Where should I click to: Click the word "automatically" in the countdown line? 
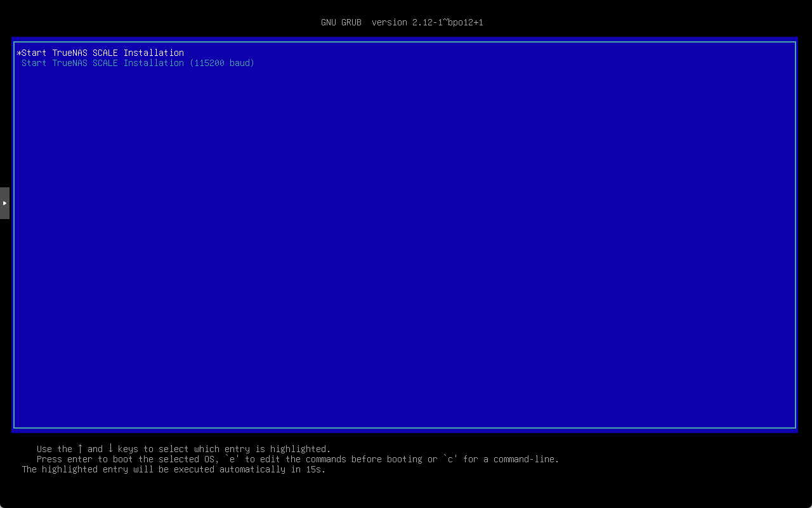tap(252, 469)
